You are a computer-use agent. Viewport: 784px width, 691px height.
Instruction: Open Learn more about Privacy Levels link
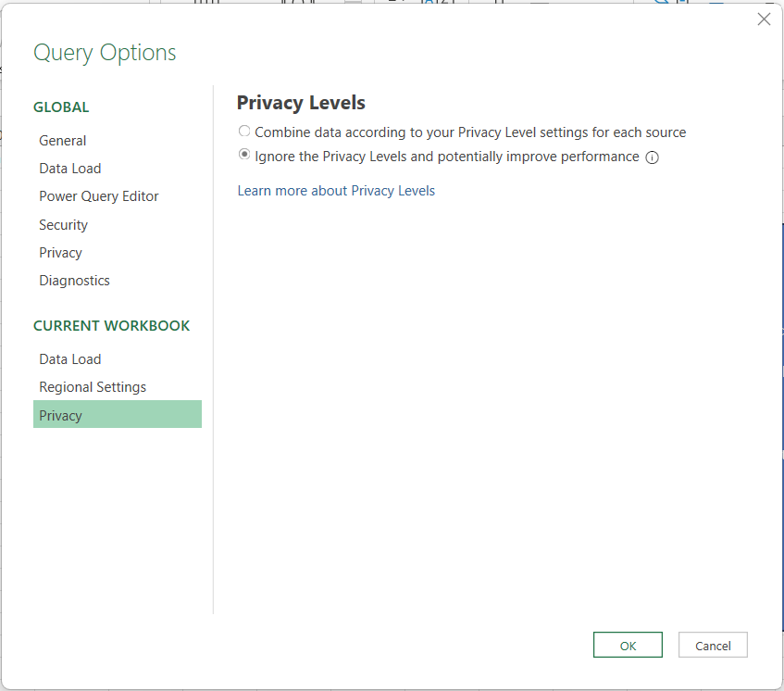(x=336, y=191)
